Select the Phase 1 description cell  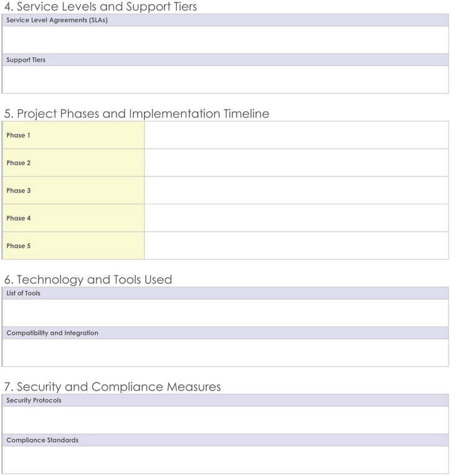(x=297, y=135)
